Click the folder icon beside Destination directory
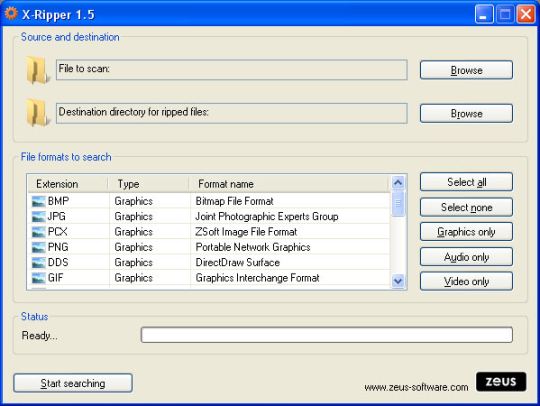This screenshot has height=406, width=540. coord(38,113)
